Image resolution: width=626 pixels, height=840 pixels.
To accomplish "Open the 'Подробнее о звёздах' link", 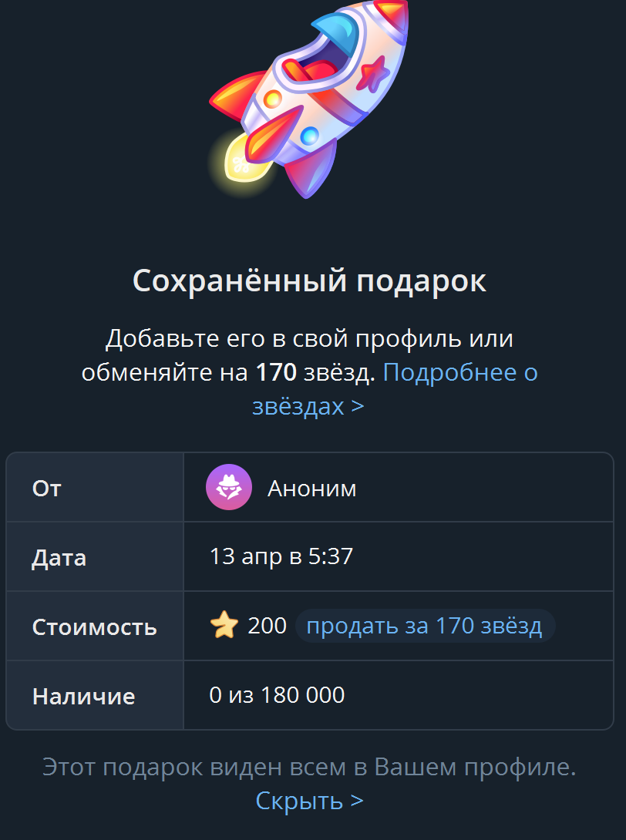I will (x=395, y=389).
